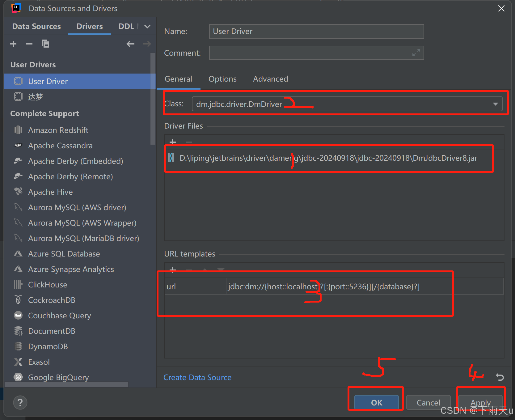Remove selected driver with minus icon

(x=29, y=44)
